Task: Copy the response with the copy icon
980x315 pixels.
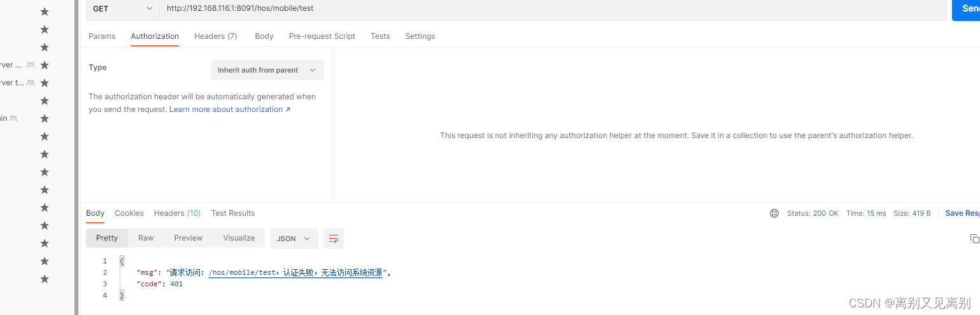Action: [974, 239]
